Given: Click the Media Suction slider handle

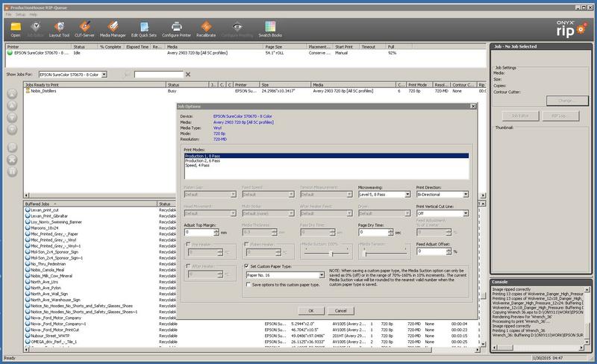Looking at the screenshot, I should (x=331, y=253).
